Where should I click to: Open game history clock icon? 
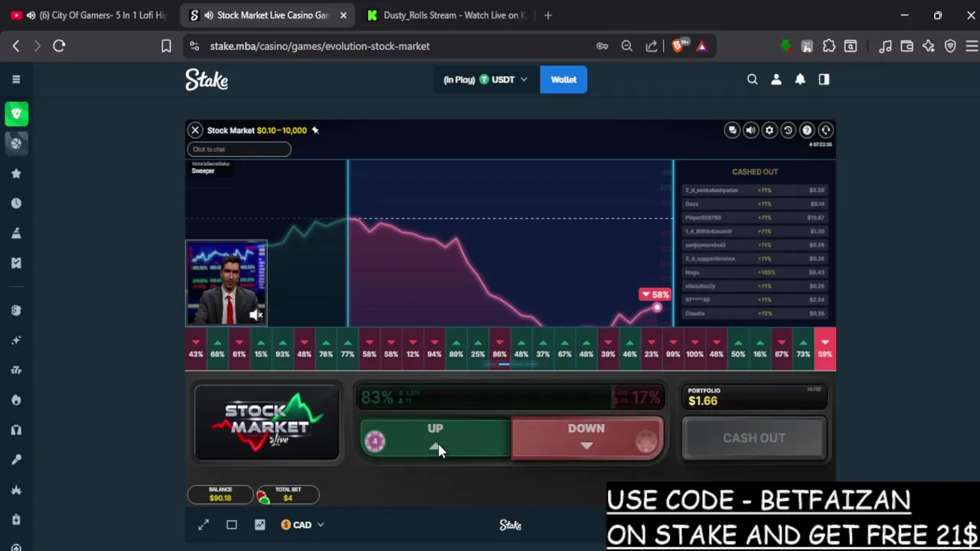(788, 130)
